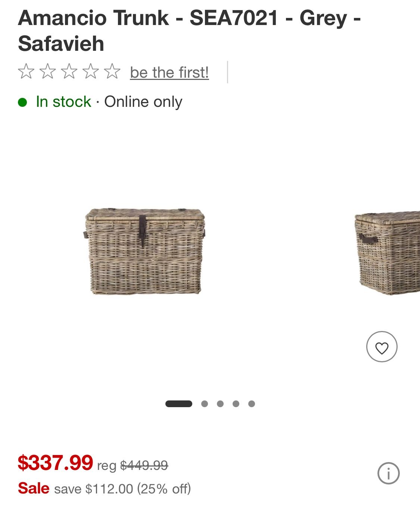The height and width of the screenshot is (511, 420).
Task: Click the first rating star
Action: (x=26, y=71)
